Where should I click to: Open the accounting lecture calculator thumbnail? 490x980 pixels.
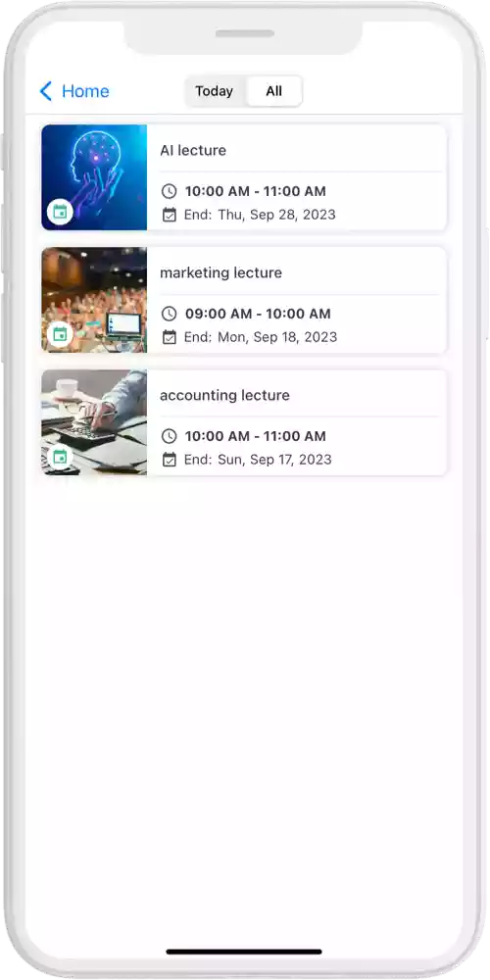tap(94, 422)
